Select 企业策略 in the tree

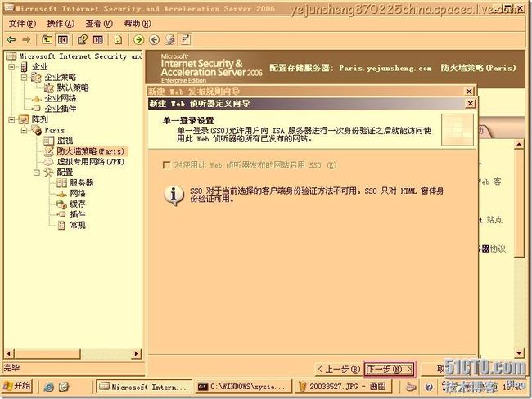pyautogui.click(x=61, y=78)
